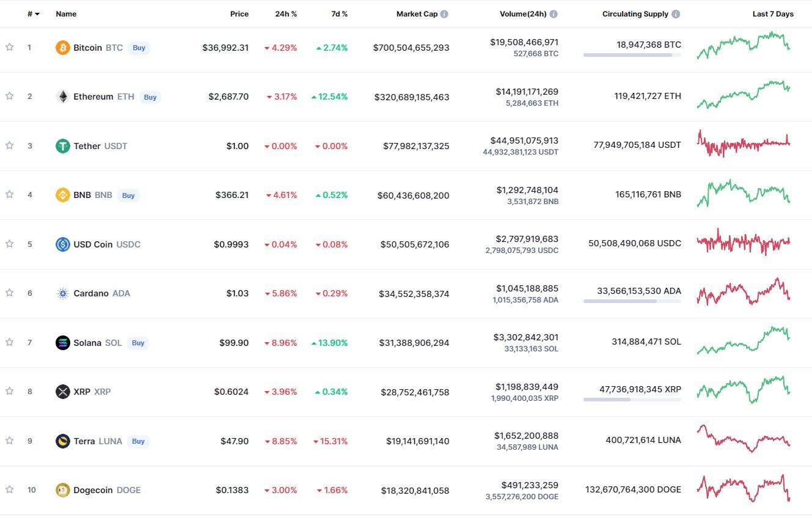This screenshot has width=812, height=520.
Task: Star Bitcoin to add to watchlist
Action: [10, 47]
